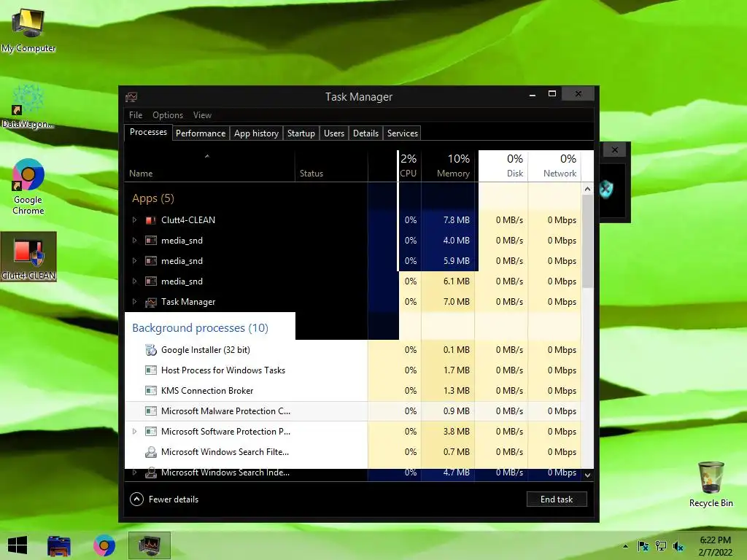Click the muted volume tray icon
Screen dimensions: 747x560
point(678,546)
